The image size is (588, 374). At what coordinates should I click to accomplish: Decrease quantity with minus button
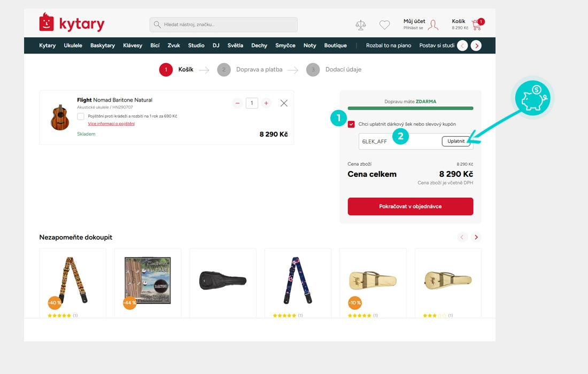[x=237, y=103]
